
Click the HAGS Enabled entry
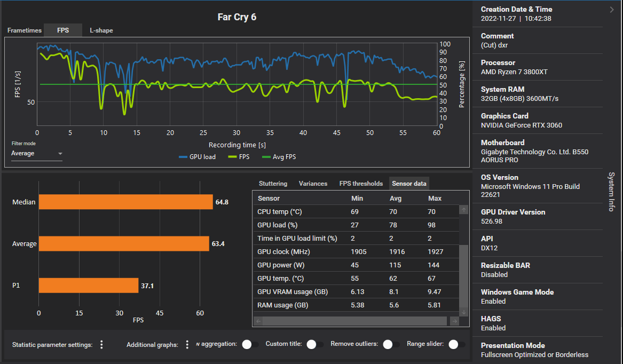[537, 323]
